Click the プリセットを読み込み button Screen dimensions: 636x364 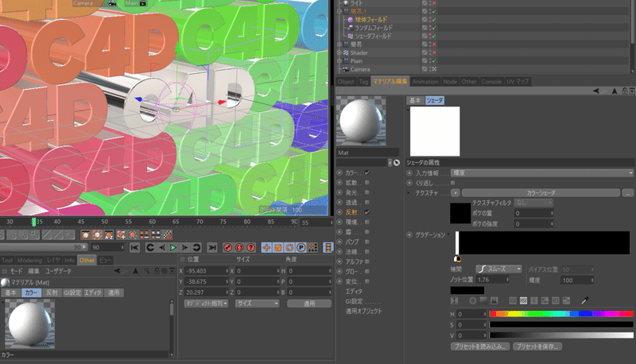(480, 347)
